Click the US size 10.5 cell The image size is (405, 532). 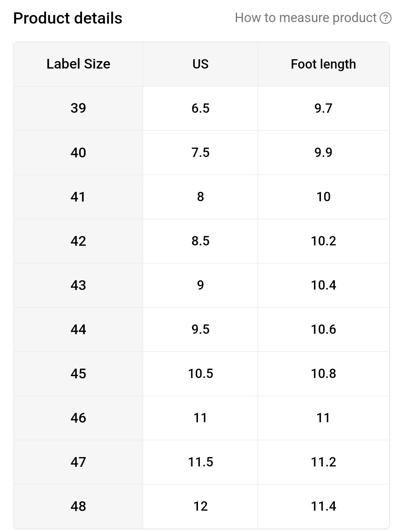200,374
